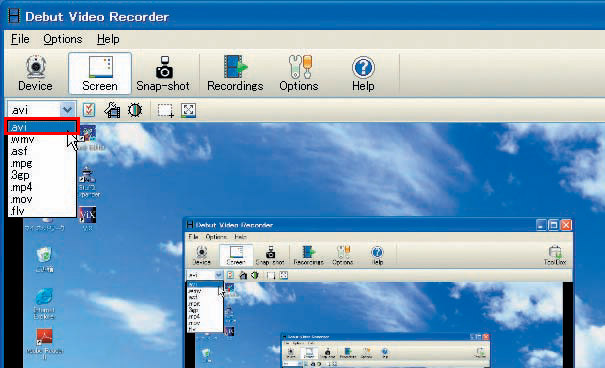
Task: Open the format combo box in nested window
Action: click(205, 275)
